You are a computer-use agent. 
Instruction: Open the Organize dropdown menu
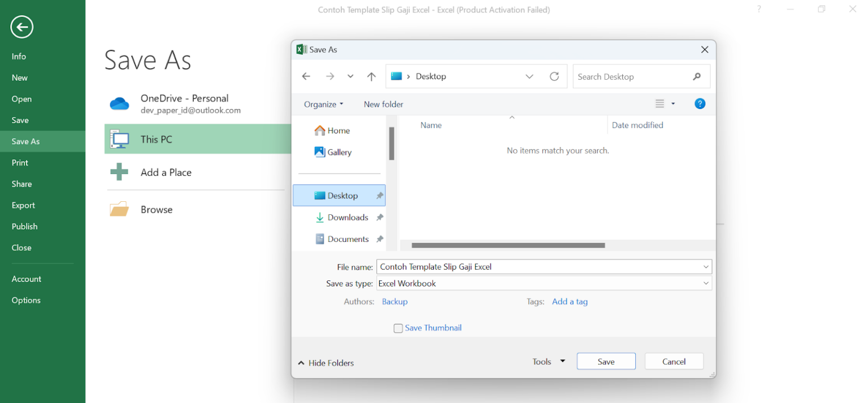click(x=323, y=104)
